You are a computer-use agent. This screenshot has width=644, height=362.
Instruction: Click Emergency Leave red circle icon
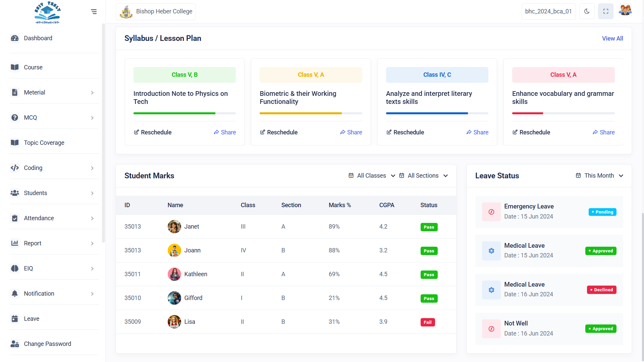(x=491, y=212)
